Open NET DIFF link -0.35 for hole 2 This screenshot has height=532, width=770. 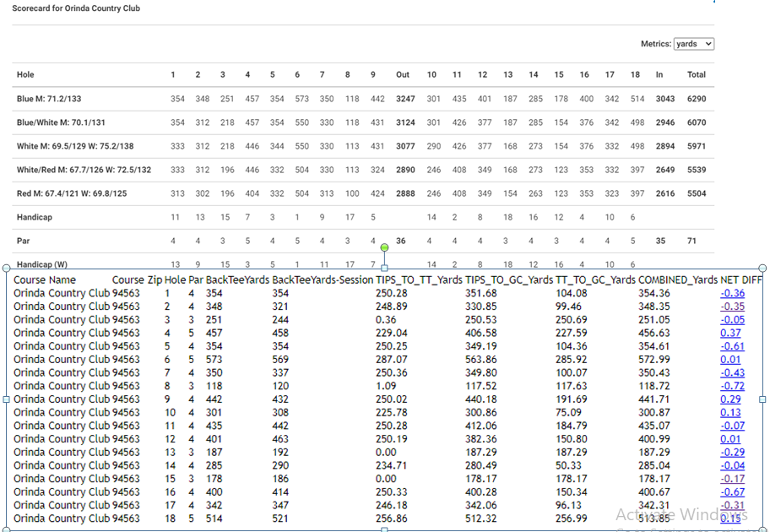[x=732, y=307]
